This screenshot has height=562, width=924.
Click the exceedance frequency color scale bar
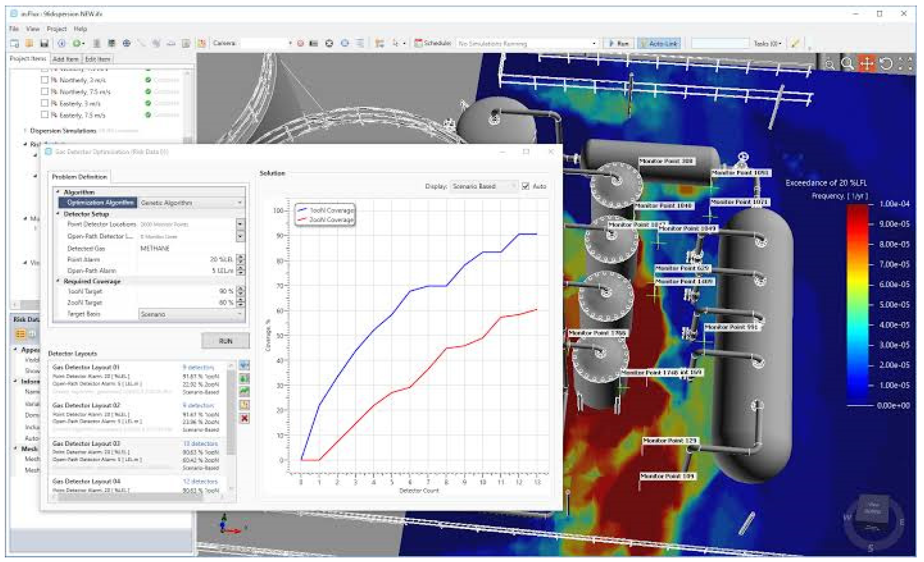tap(857, 304)
